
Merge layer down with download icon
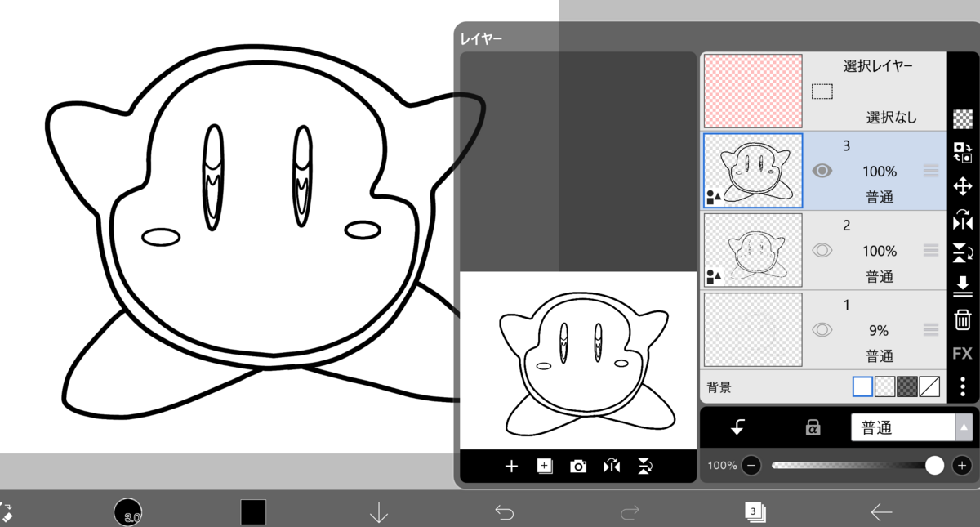click(x=963, y=286)
